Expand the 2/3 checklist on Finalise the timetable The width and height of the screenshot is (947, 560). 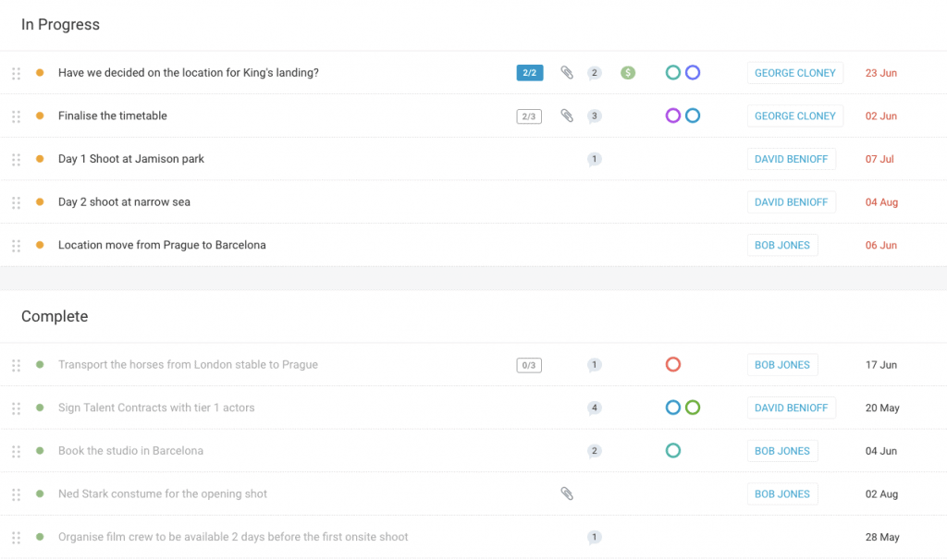(528, 116)
